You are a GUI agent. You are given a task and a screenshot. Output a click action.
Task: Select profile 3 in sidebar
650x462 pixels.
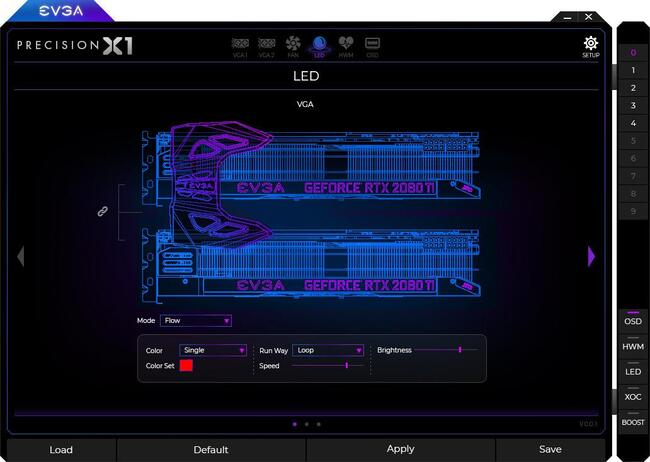[x=633, y=105]
